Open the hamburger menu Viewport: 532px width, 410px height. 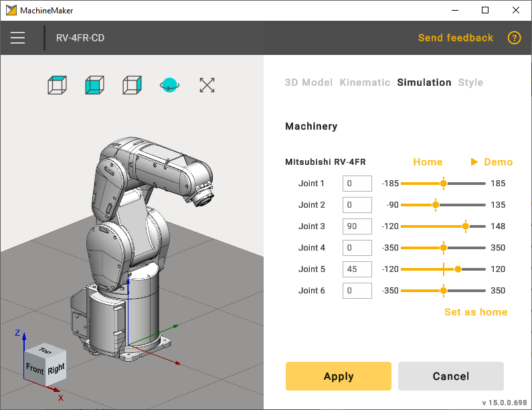[x=17, y=38]
